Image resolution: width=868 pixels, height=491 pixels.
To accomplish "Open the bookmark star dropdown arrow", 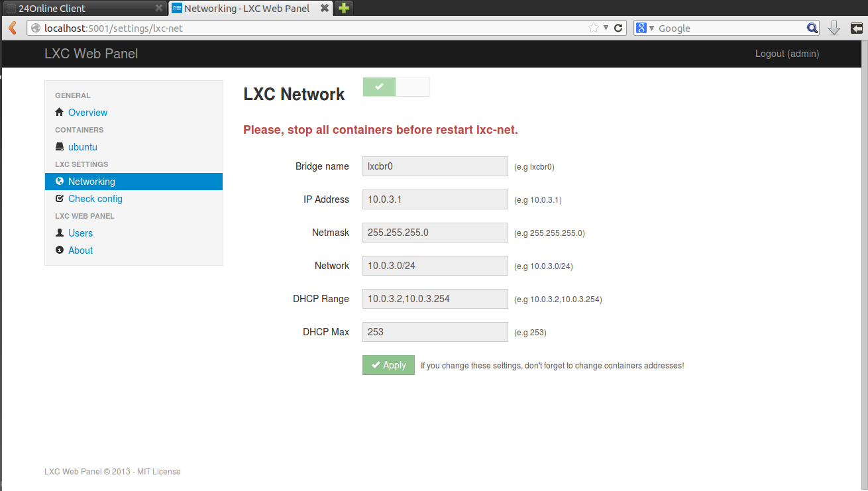I will click(x=606, y=28).
